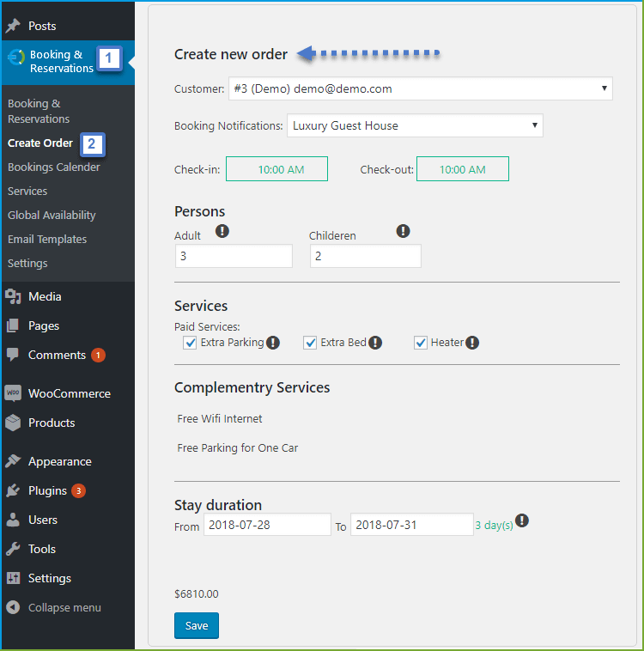Click info icon next to Adult
Image resolution: width=644 pixels, height=651 pixels.
(222, 231)
